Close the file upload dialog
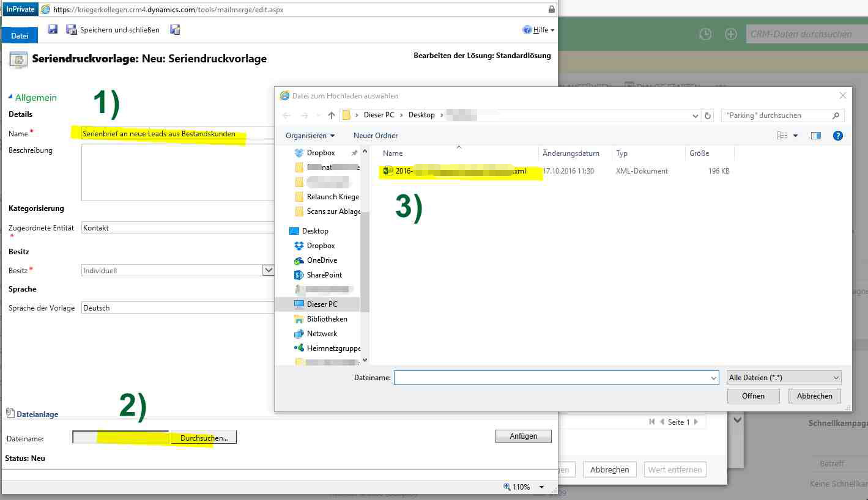Viewport: 868px width, 500px height. pyautogui.click(x=843, y=95)
